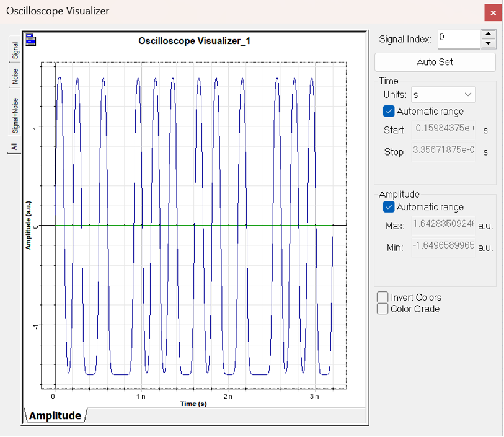Viewport: 504px width, 437px height.
Task: Click the Start time value field
Action: (x=443, y=130)
